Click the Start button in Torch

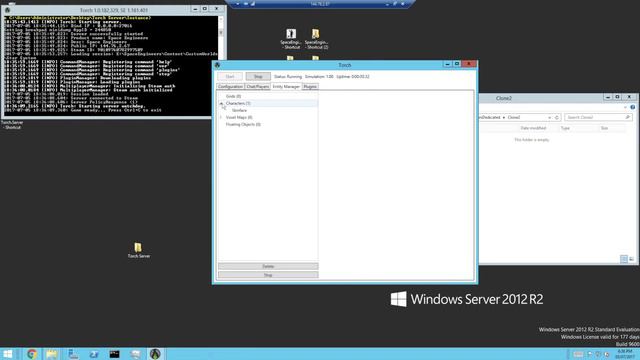coord(230,76)
